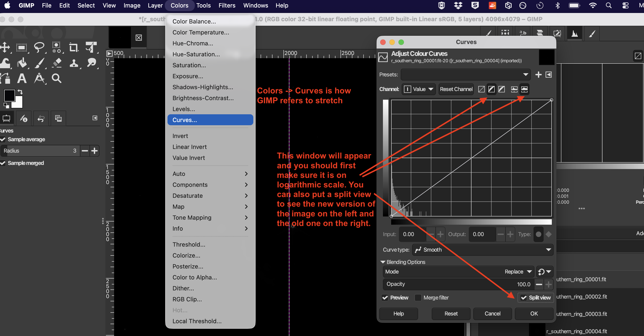Image resolution: width=644 pixels, height=336 pixels.
Task: Click the save preset plus icon
Action: click(x=538, y=75)
